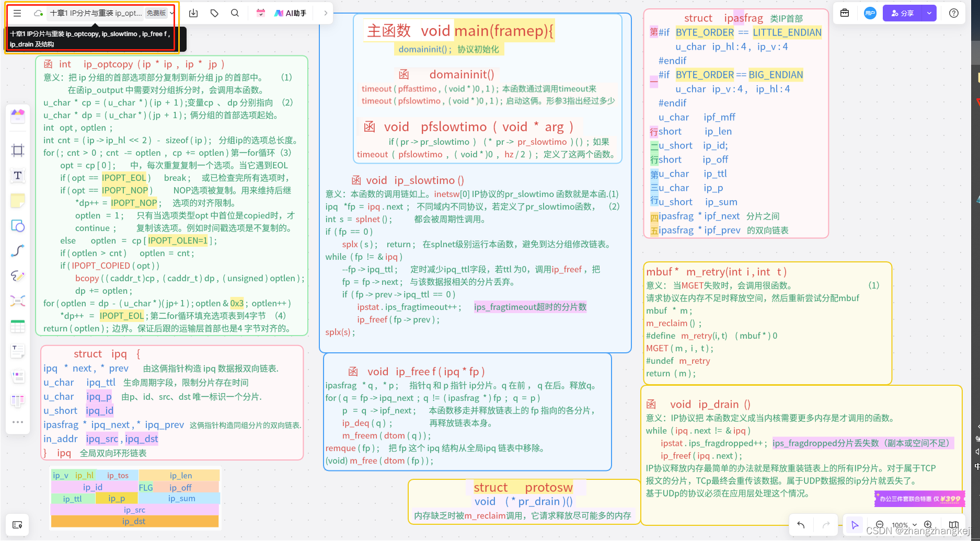The image size is (980, 541).
Task: Open the hamburger main menu
Action: click(17, 13)
